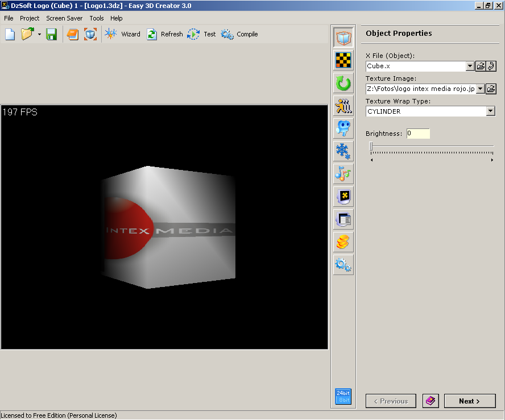505x420 pixels.
Task: Close the Easy 3D Creator window
Action: point(499,6)
